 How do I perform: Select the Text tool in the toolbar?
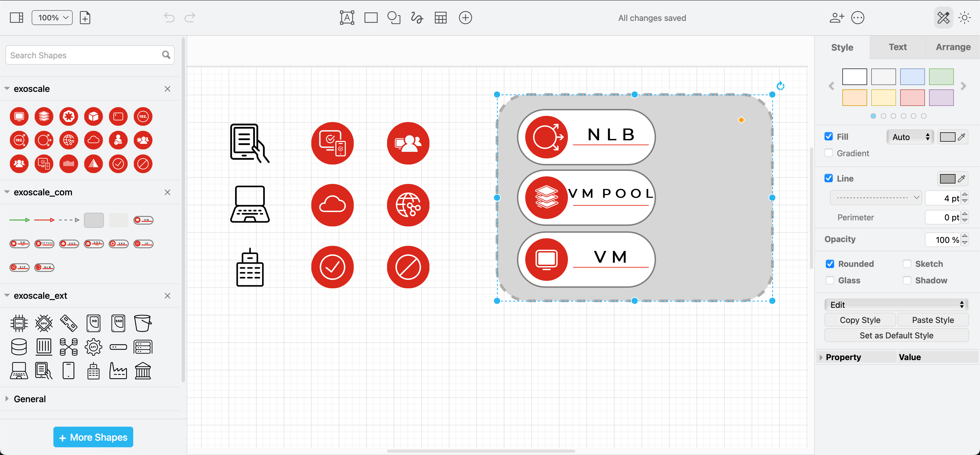(x=347, y=18)
